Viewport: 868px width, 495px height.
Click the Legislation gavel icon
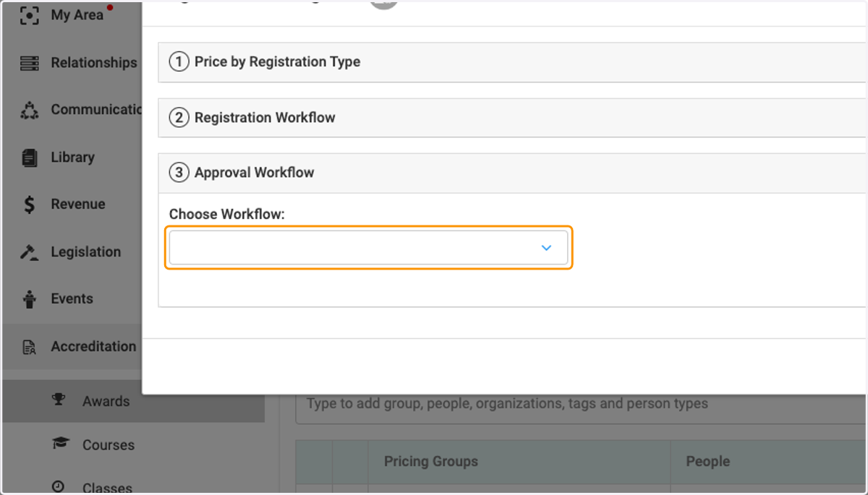coord(29,253)
